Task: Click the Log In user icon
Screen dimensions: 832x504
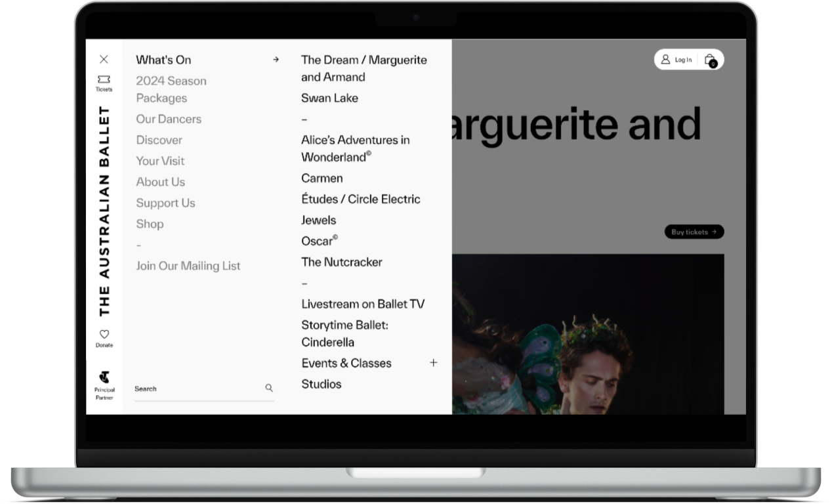Action: [x=665, y=59]
